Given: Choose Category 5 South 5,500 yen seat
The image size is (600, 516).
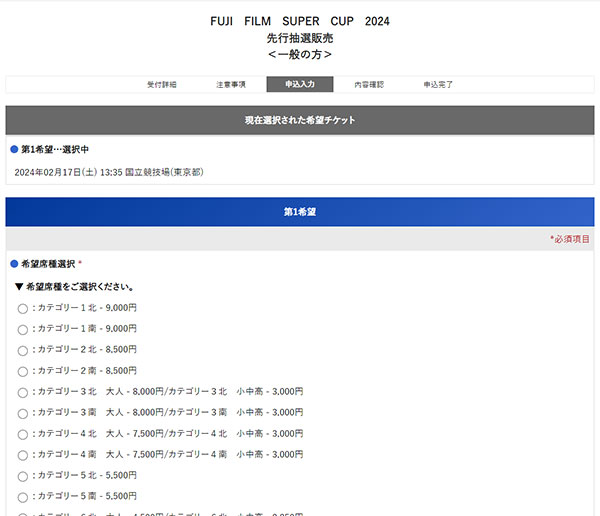Looking at the screenshot, I should (x=23, y=497).
